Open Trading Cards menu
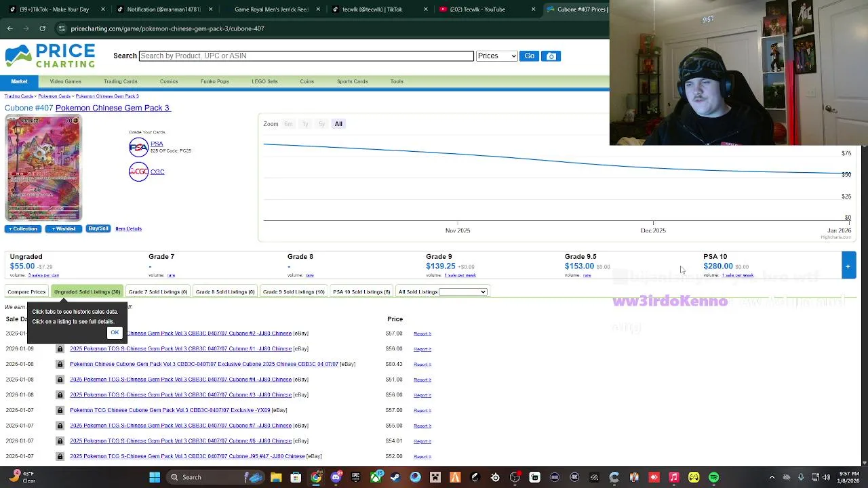 [x=121, y=81]
